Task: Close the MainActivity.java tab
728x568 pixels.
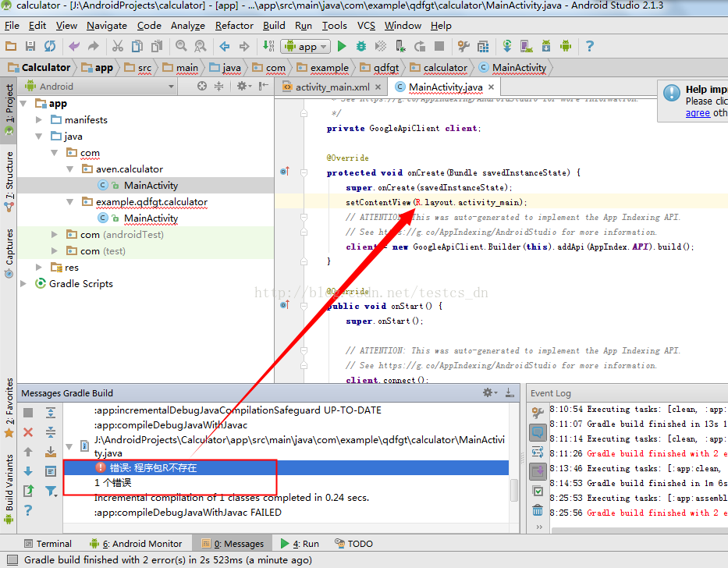Action: 492,87
